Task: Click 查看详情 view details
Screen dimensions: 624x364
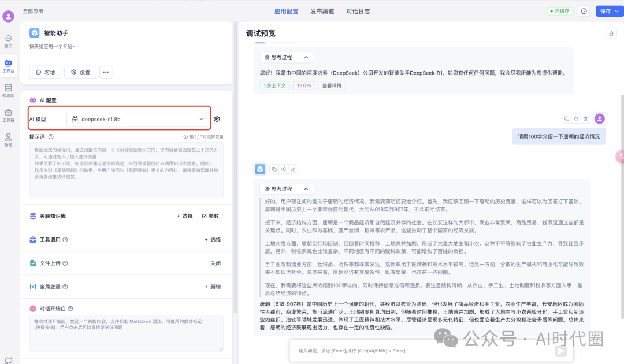Action: point(332,86)
